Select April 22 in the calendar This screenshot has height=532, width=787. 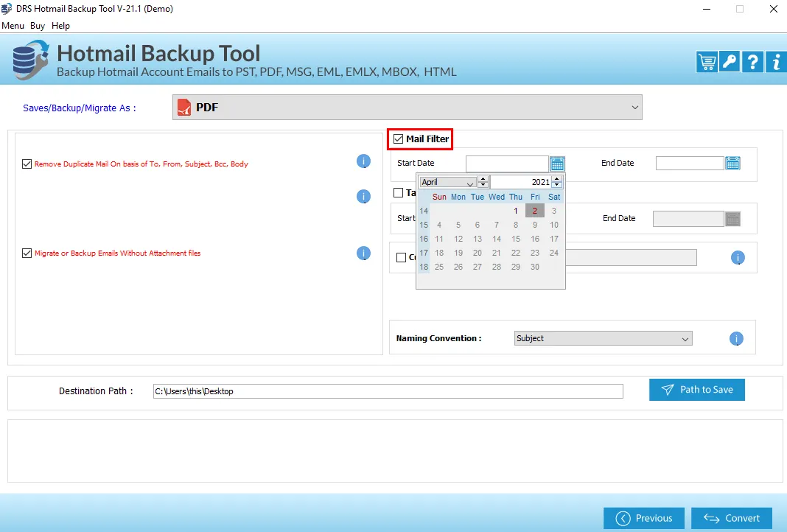click(x=516, y=253)
